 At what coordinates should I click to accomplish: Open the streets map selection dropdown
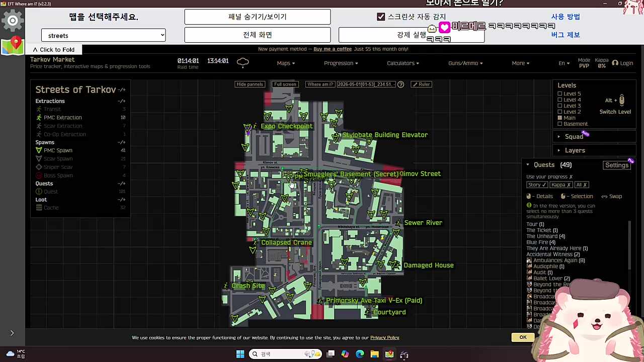point(103,35)
